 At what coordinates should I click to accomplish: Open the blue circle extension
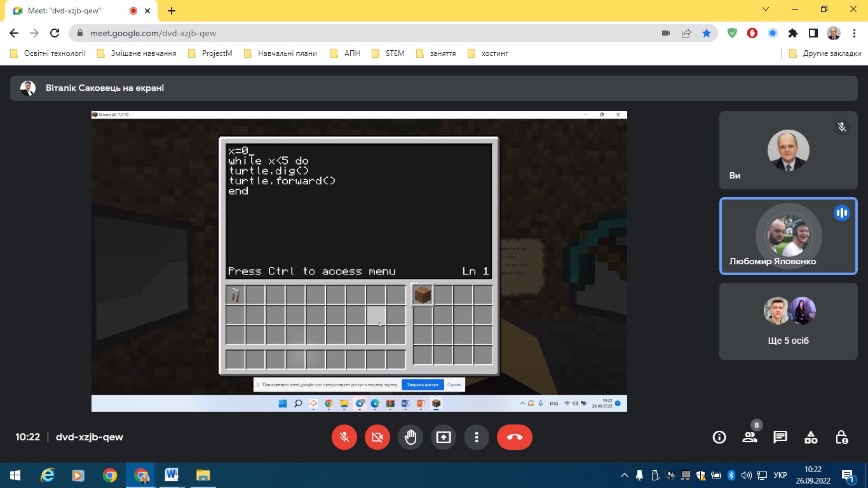click(773, 33)
